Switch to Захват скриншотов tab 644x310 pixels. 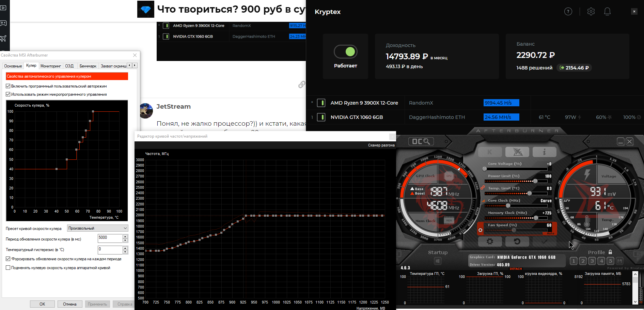click(x=113, y=66)
